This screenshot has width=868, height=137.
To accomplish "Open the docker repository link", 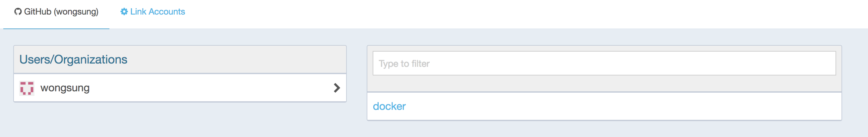I will point(389,106).
